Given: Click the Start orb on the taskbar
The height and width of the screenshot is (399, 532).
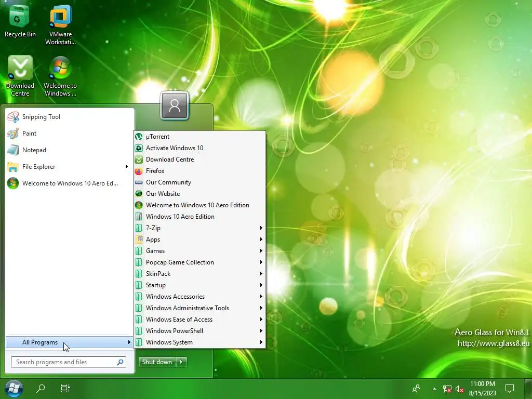Looking at the screenshot, I should coord(14,388).
